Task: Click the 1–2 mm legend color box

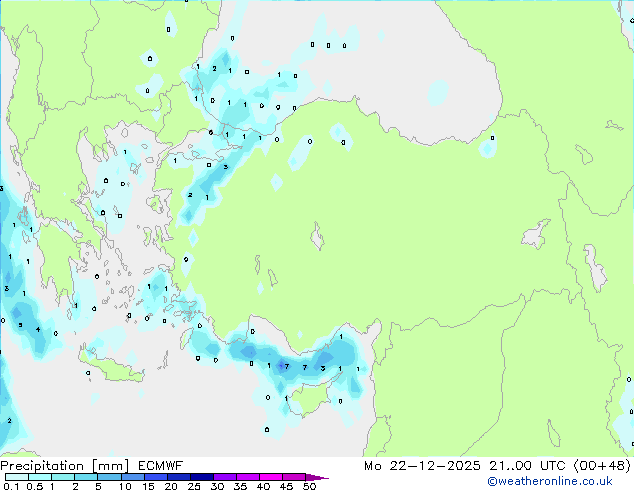Action: (63, 477)
